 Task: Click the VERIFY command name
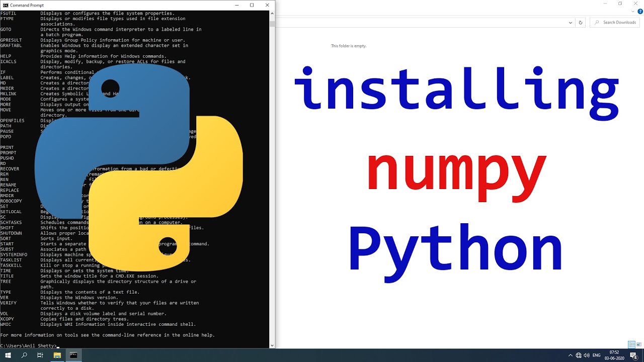[9, 303]
